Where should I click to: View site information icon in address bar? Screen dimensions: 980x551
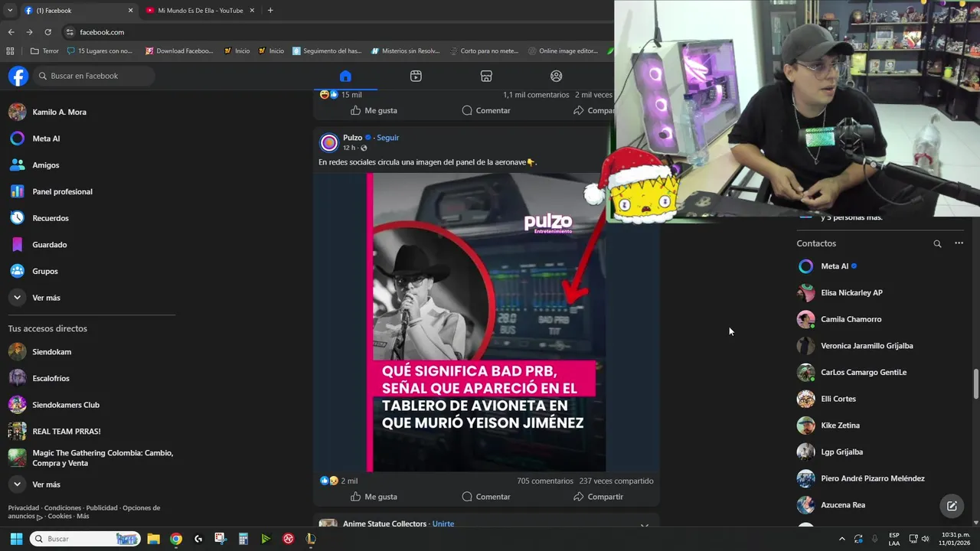(70, 32)
